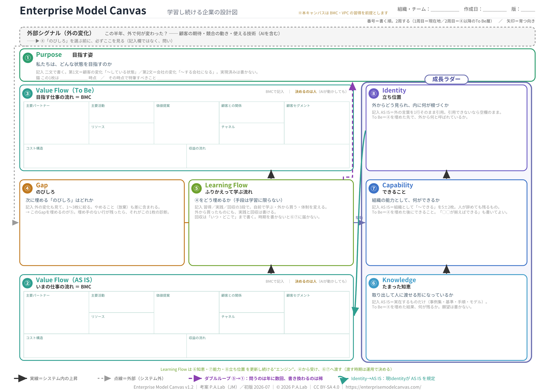Click 決めるのは人 label in Value Flow To Be
This screenshot has width=555, height=392.
click(306, 92)
